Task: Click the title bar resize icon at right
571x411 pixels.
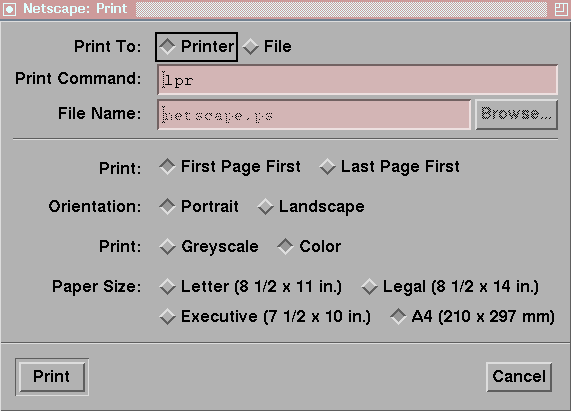Action: click(x=561, y=9)
